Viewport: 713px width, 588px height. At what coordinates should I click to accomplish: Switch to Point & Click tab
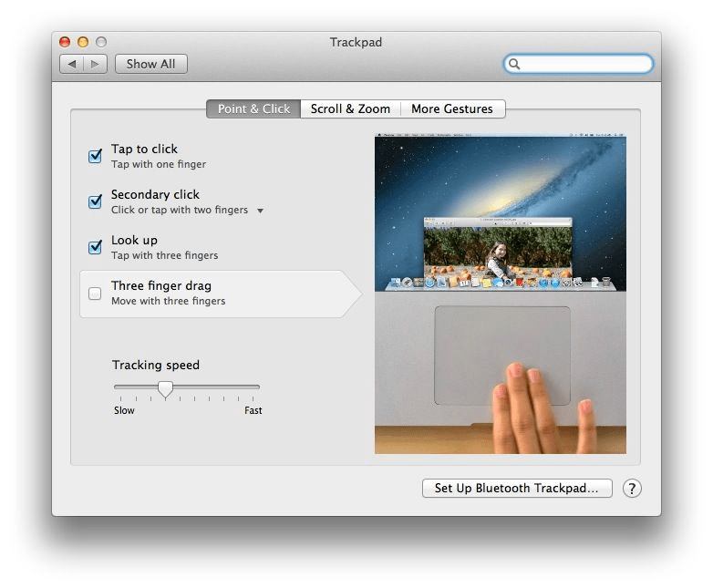(x=253, y=109)
